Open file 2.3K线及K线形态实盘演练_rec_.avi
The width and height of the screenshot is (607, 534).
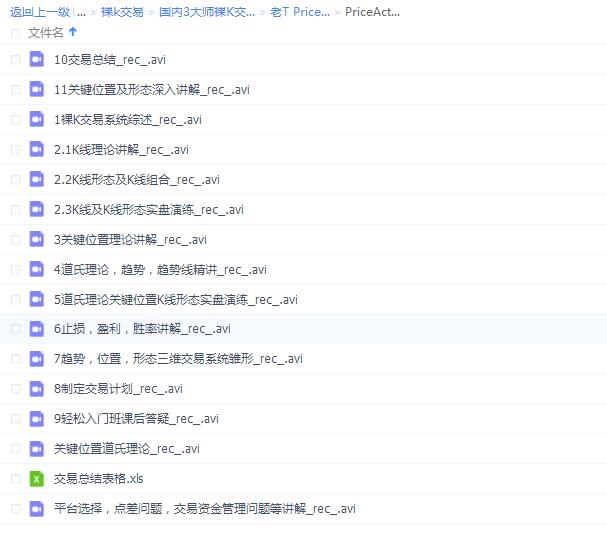[149, 209]
